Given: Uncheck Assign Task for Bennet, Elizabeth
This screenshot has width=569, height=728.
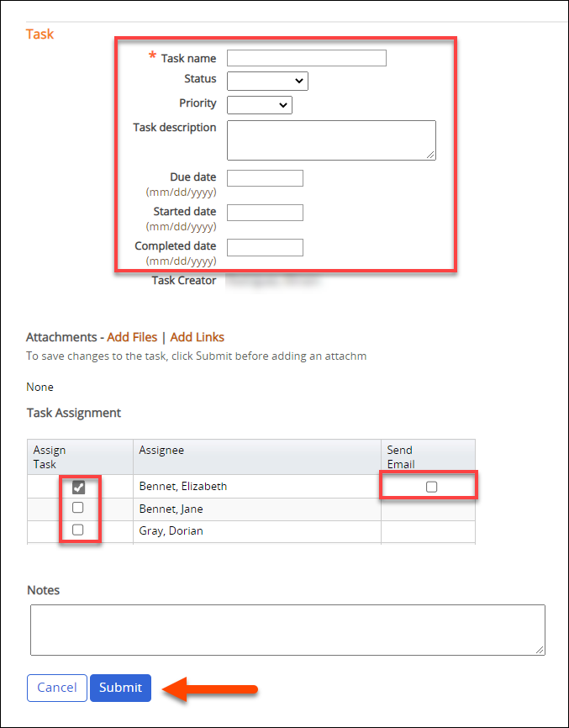Looking at the screenshot, I should point(78,487).
